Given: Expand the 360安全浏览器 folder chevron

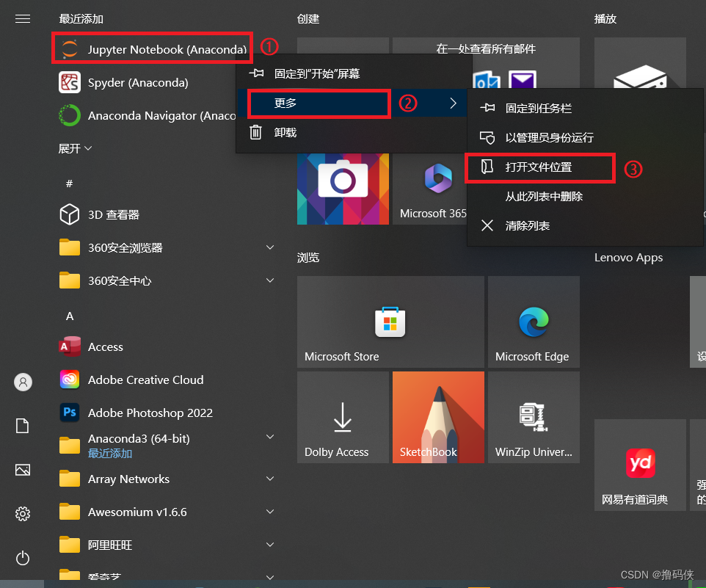Looking at the screenshot, I should [270, 247].
